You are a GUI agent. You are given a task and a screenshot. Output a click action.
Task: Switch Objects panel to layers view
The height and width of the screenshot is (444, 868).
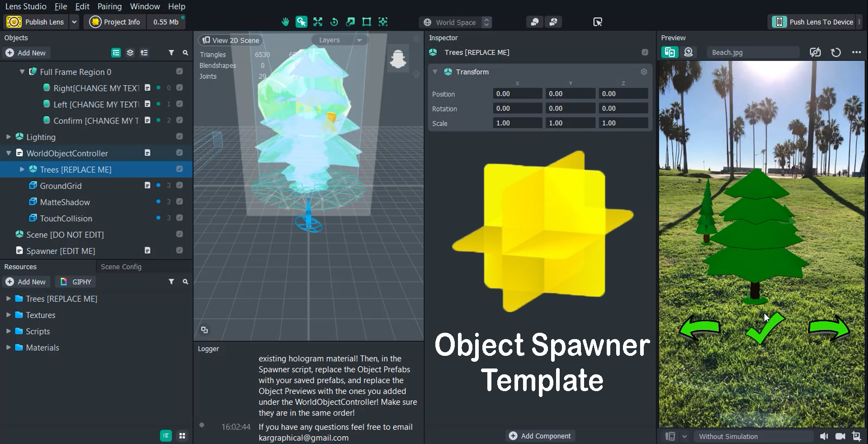130,53
